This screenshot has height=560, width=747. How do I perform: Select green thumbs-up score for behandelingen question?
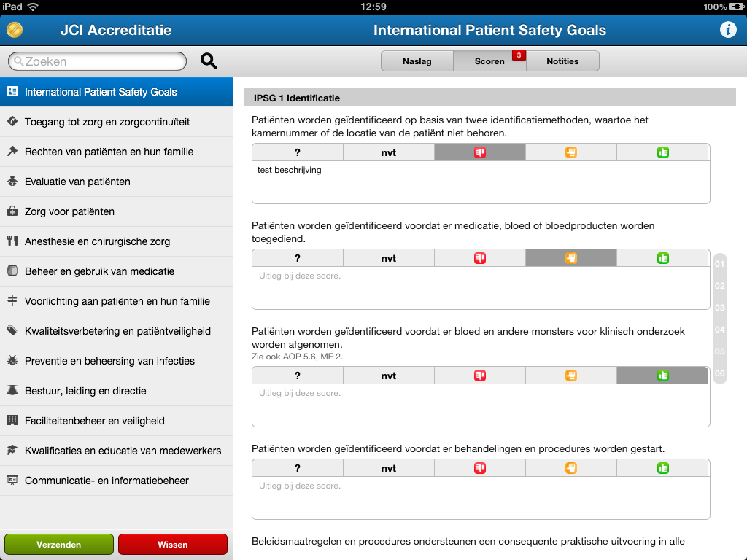(x=662, y=468)
